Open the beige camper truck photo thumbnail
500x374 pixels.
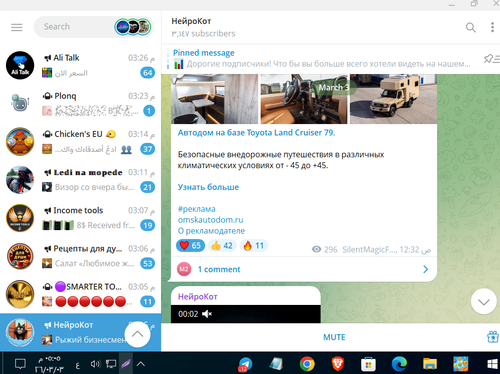[x=393, y=99]
